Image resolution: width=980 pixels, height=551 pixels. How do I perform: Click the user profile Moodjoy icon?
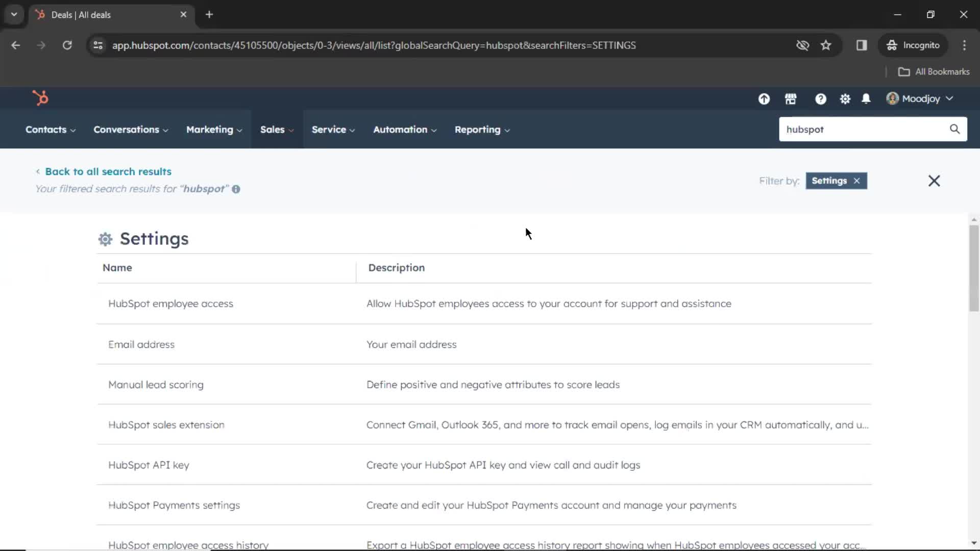[x=891, y=99]
